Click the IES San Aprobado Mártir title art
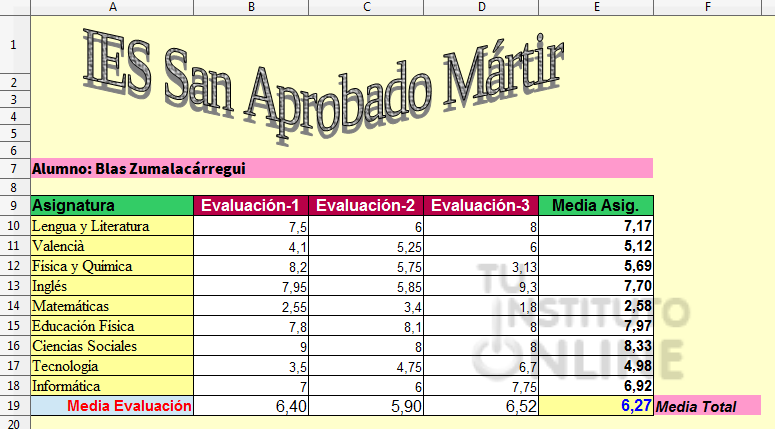 [x=324, y=85]
